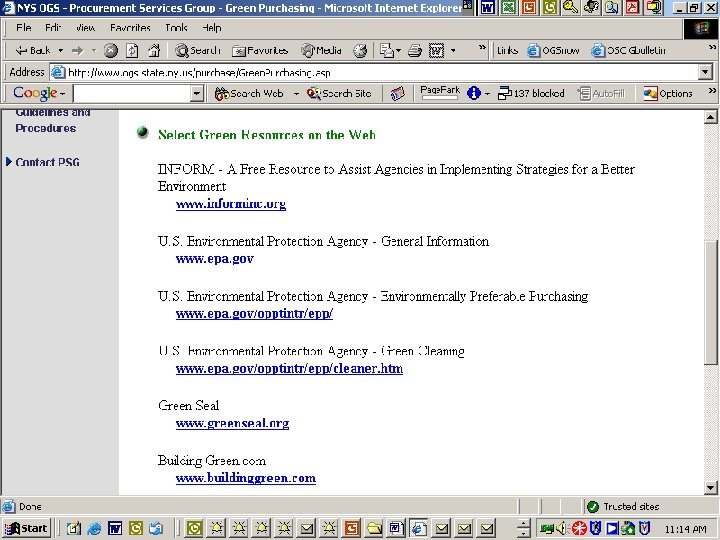
Task: Open Back button history dropdown arrow
Action: point(61,50)
